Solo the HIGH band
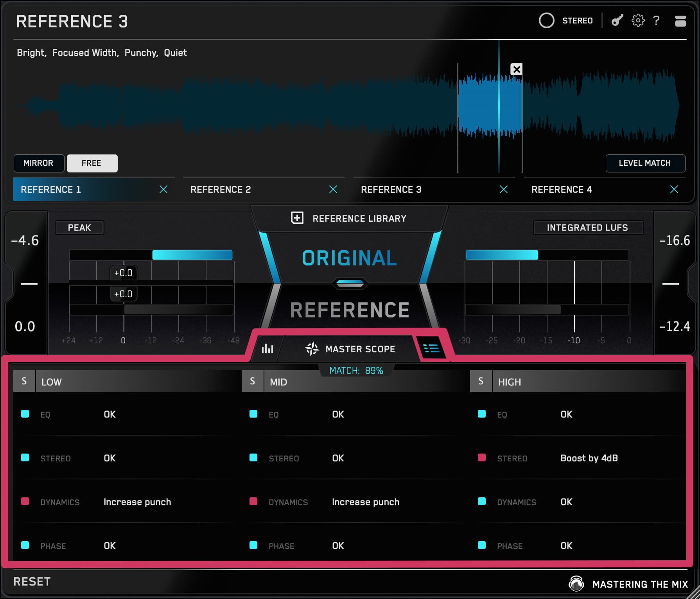This screenshot has height=599, width=700. 481,381
